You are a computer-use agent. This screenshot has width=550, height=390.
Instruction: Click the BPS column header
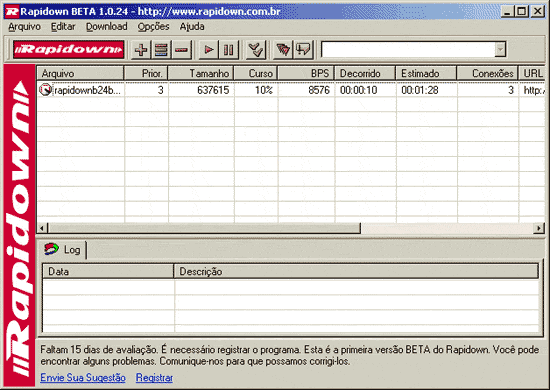(x=306, y=73)
